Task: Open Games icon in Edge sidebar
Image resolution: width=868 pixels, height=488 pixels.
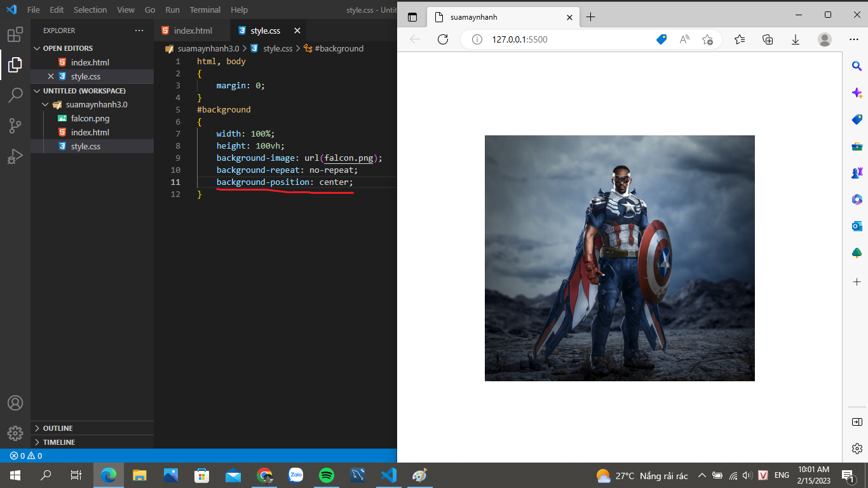Action: tap(857, 173)
